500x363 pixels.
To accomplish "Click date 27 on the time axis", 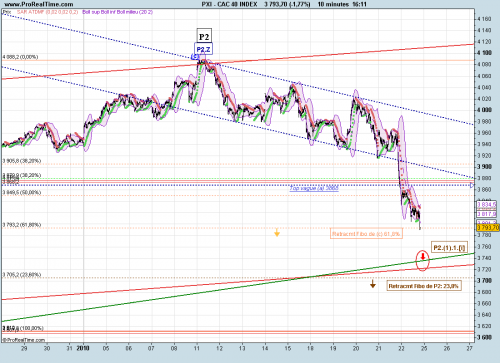I will coord(469,348).
